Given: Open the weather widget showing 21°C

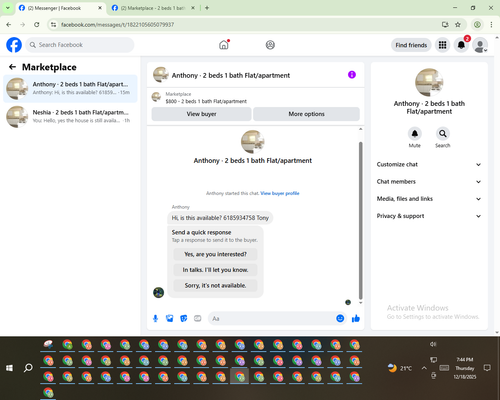Looking at the screenshot, I should tap(400, 368).
